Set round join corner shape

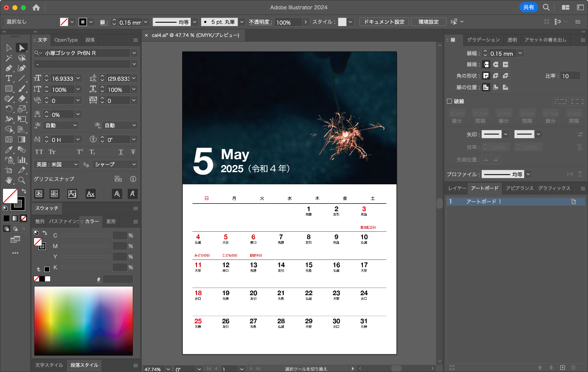tap(496, 76)
